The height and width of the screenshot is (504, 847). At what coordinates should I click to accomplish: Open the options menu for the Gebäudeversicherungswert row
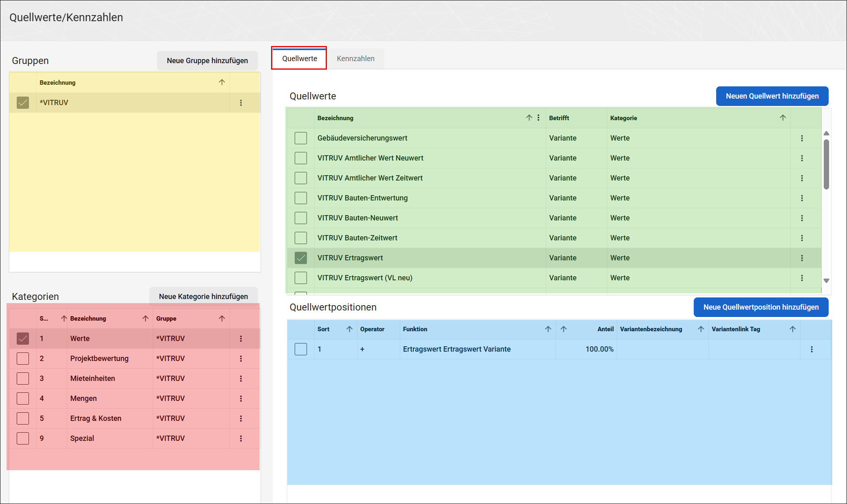pos(802,138)
